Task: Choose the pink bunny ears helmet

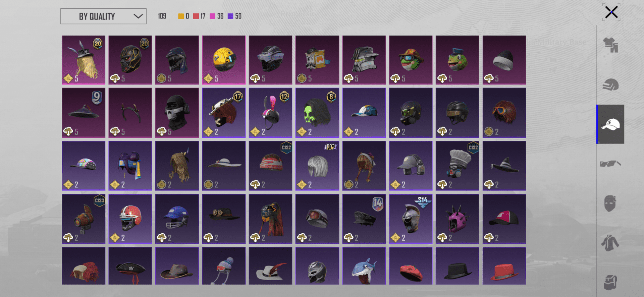Action: click(x=270, y=113)
